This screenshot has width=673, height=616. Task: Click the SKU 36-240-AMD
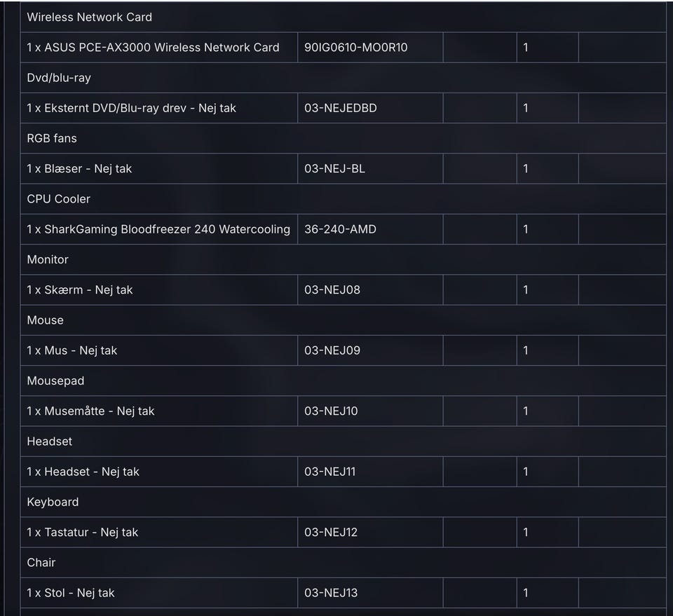(x=340, y=229)
